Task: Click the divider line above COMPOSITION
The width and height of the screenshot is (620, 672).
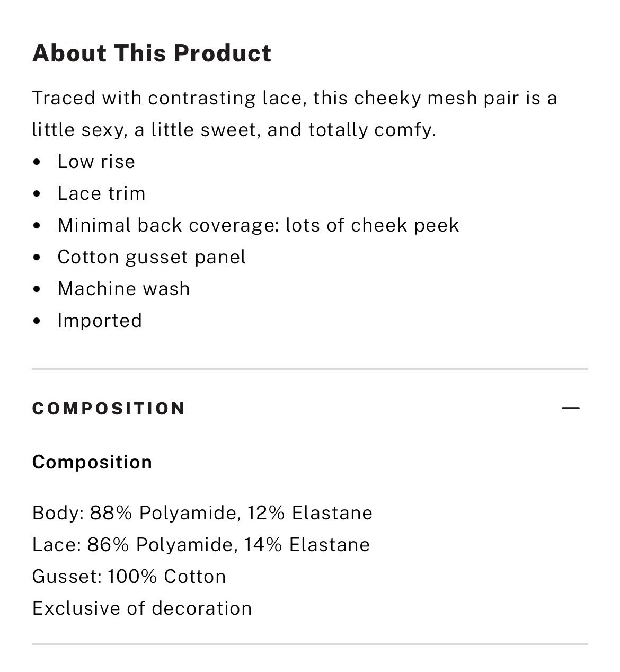Action: pyautogui.click(x=310, y=369)
